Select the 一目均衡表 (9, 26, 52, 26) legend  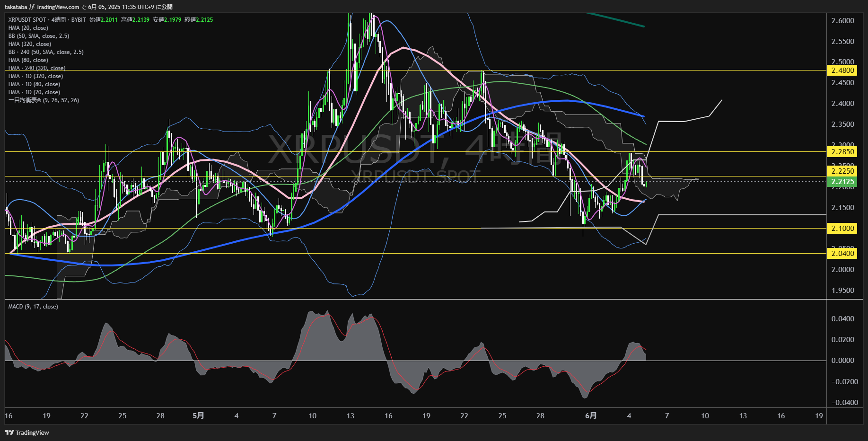click(44, 100)
